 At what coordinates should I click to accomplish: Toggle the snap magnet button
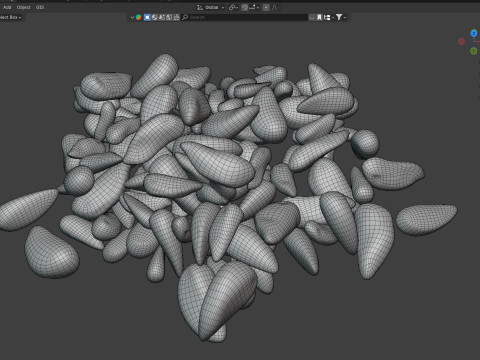pos(244,7)
